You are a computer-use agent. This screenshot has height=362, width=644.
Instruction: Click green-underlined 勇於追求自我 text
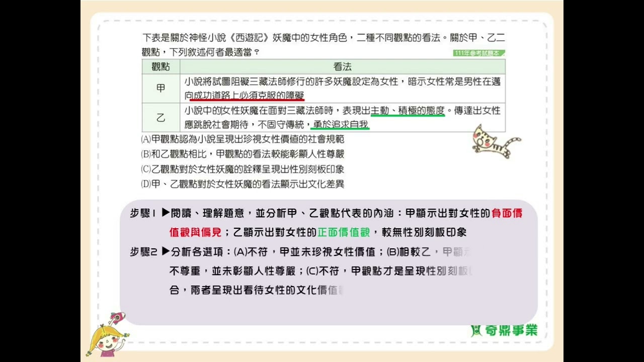[341, 124]
